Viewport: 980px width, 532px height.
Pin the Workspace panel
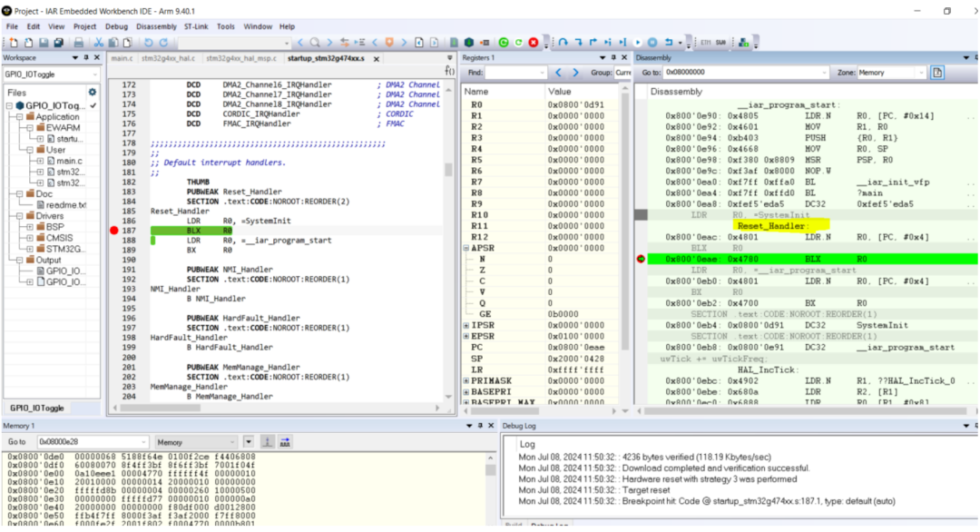86,57
